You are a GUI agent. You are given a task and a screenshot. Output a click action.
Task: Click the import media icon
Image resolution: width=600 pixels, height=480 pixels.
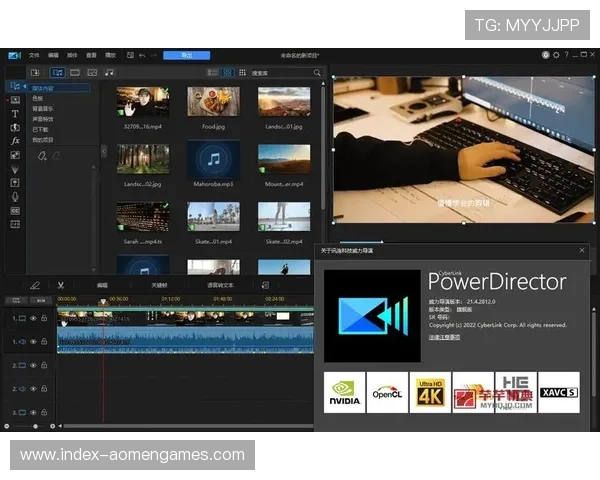tap(35, 73)
